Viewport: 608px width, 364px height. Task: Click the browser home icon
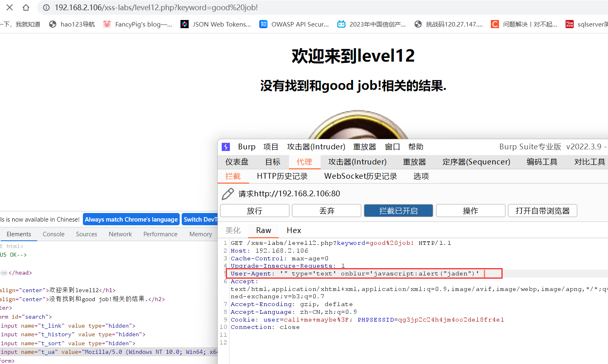click(x=26, y=7)
